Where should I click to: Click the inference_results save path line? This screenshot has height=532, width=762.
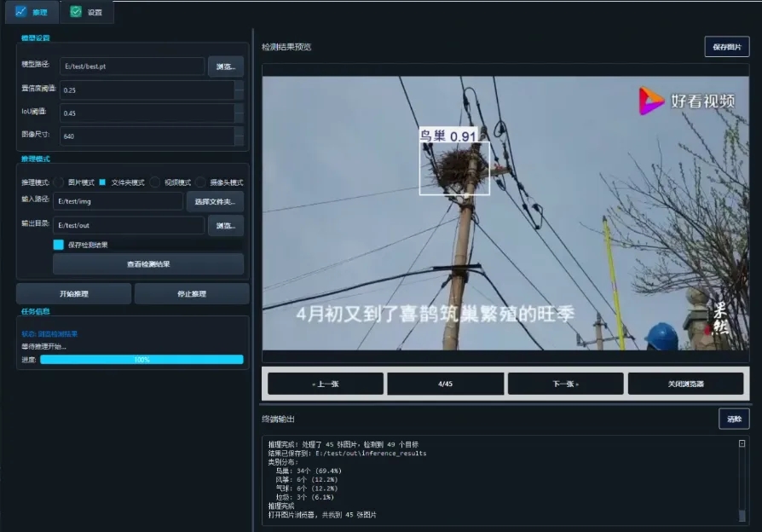pos(348,454)
